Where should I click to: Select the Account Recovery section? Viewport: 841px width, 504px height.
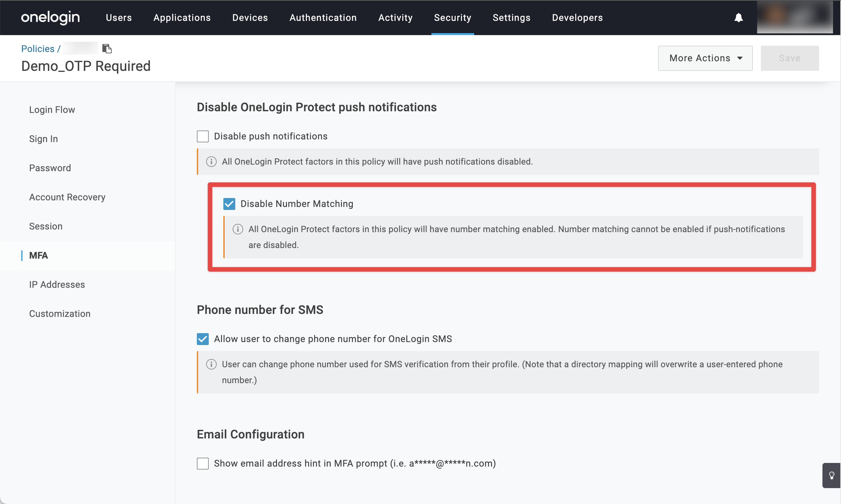(x=67, y=197)
